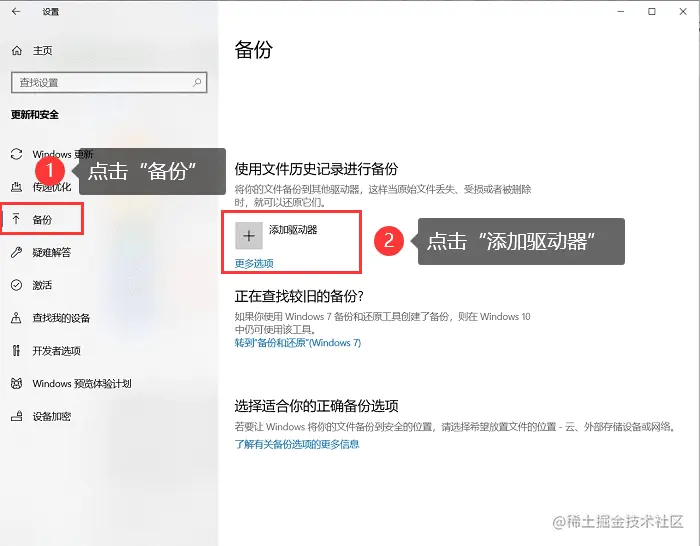700x546 pixels.
Task: Open 查找我的设备 settings page
Action: 61,318
